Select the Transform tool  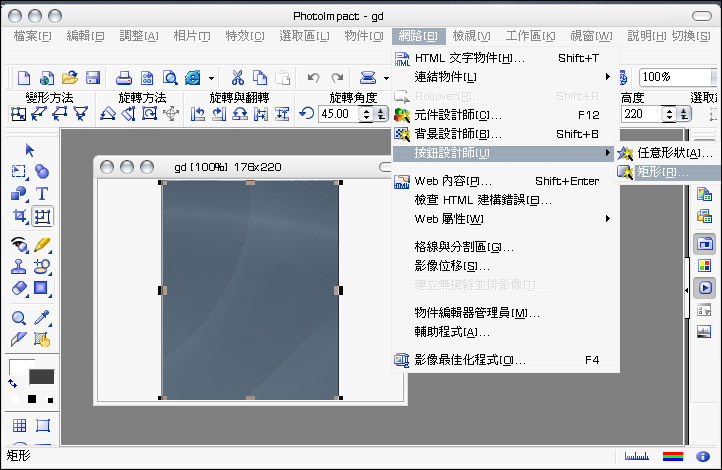[x=42, y=216]
